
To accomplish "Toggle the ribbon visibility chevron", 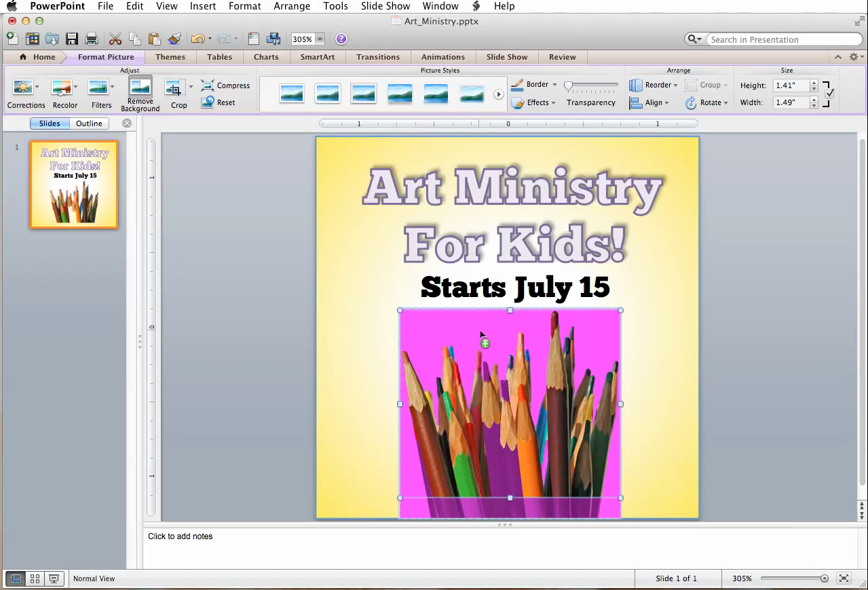I will 837,57.
